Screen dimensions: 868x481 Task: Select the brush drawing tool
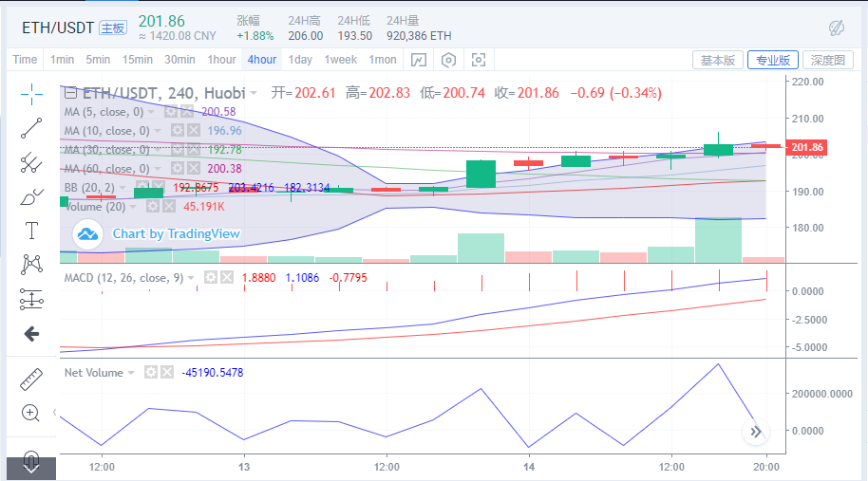(x=31, y=196)
